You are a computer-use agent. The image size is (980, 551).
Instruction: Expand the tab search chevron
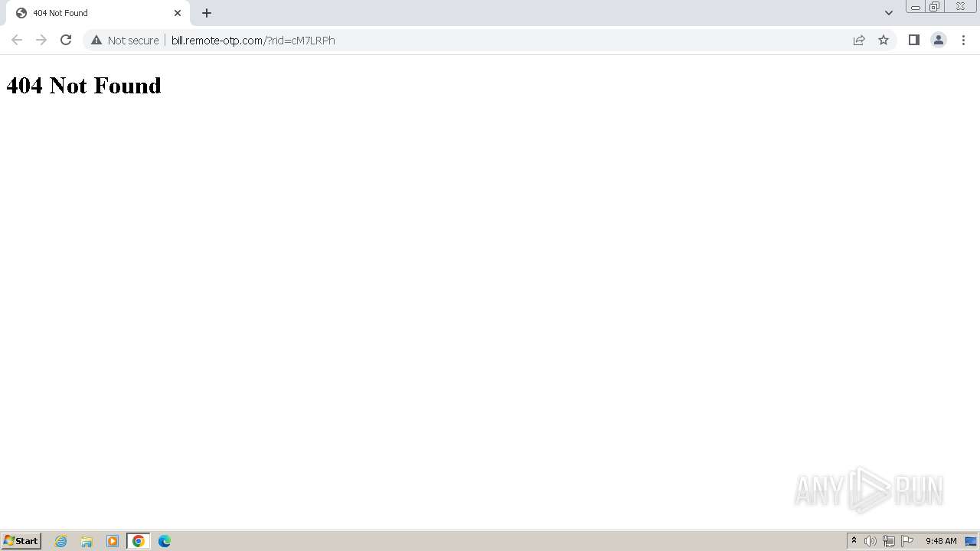tap(889, 13)
